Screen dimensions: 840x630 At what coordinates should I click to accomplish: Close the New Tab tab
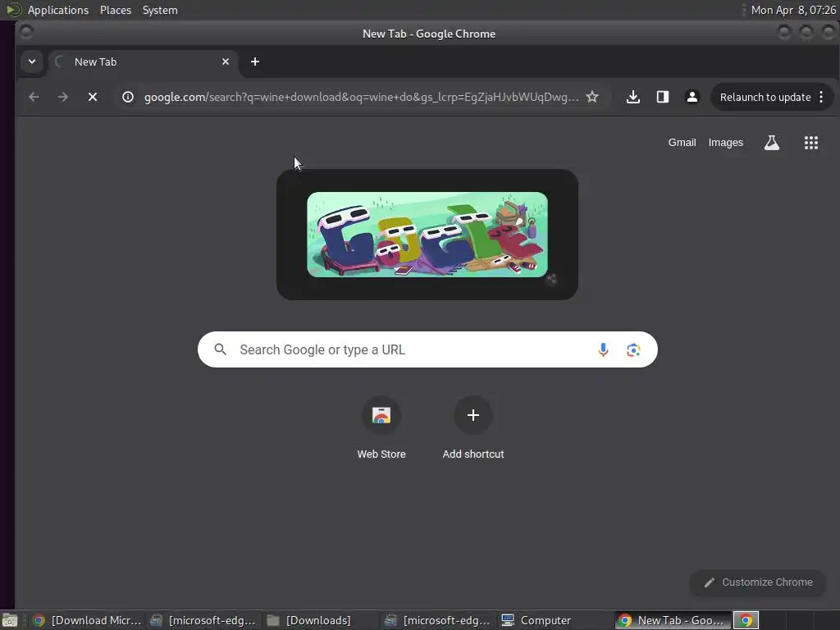[226, 62]
